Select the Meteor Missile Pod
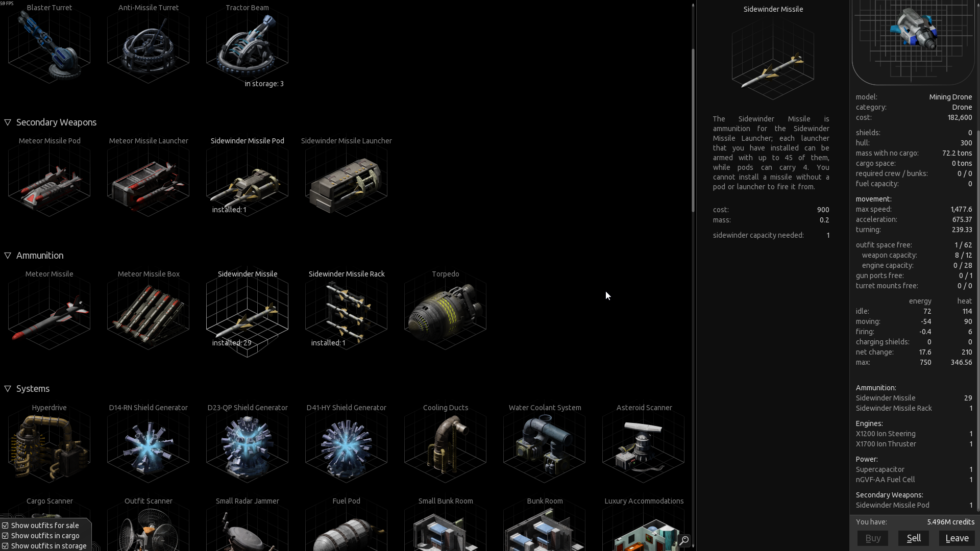The width and height of the screenshot is (980, 551). (x=50, y=176)
